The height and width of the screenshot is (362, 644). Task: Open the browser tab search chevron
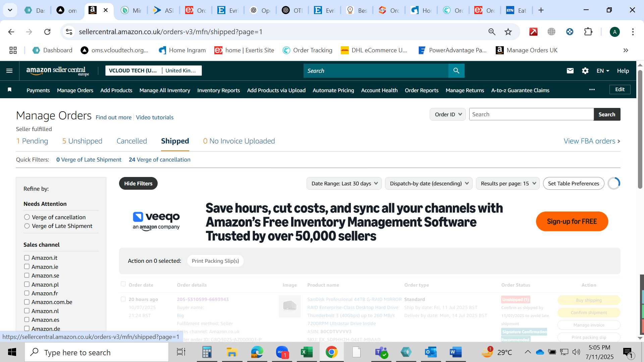tap(10, 10)
